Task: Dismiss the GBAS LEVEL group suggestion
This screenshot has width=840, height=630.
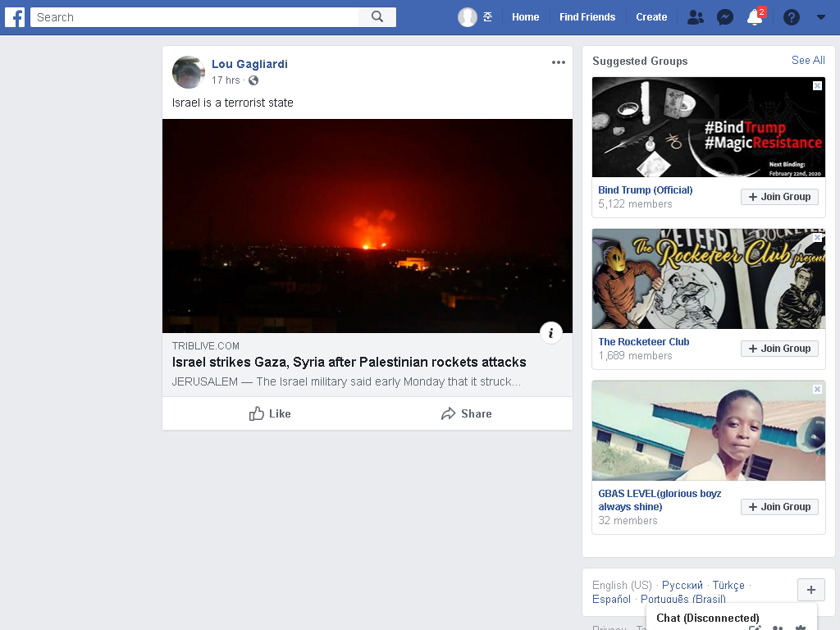Action: point(818,389)
